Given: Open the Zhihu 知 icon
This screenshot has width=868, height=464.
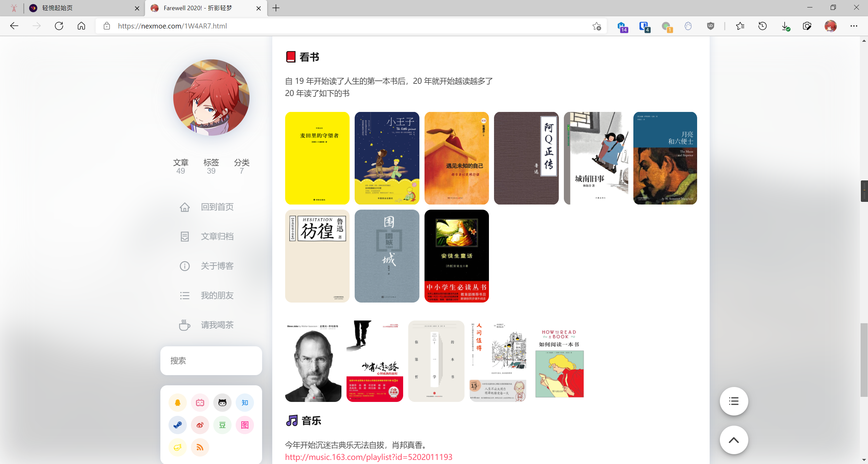Looking at the screenshot, I should tap(245, 403).
